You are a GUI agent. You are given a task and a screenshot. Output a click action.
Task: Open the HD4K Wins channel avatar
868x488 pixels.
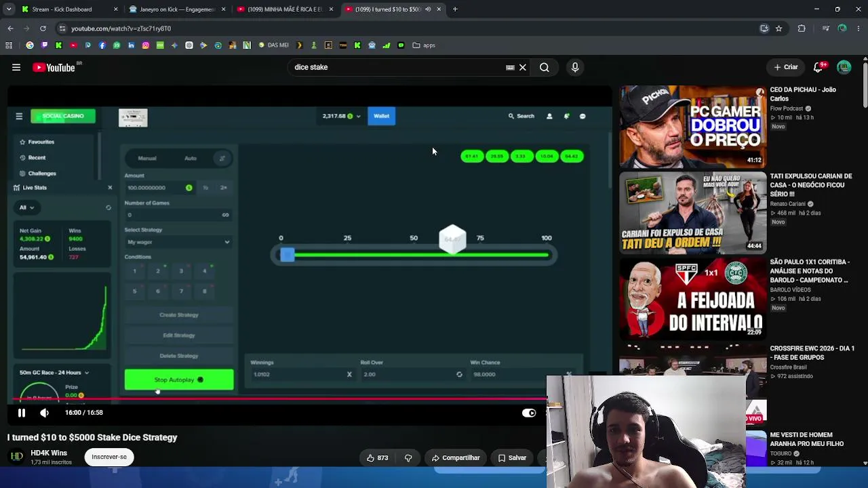click(16, 457)
